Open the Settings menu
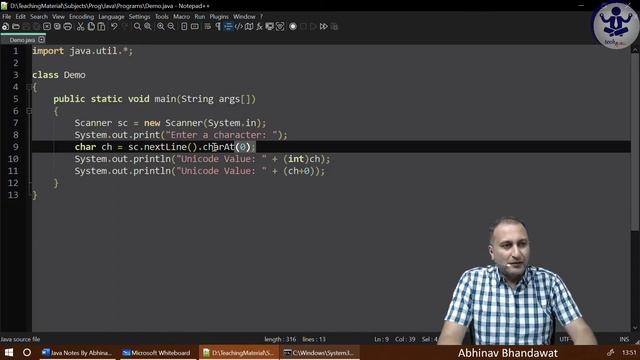The height and width of the screenshot is (360, 640). point(139,17)
